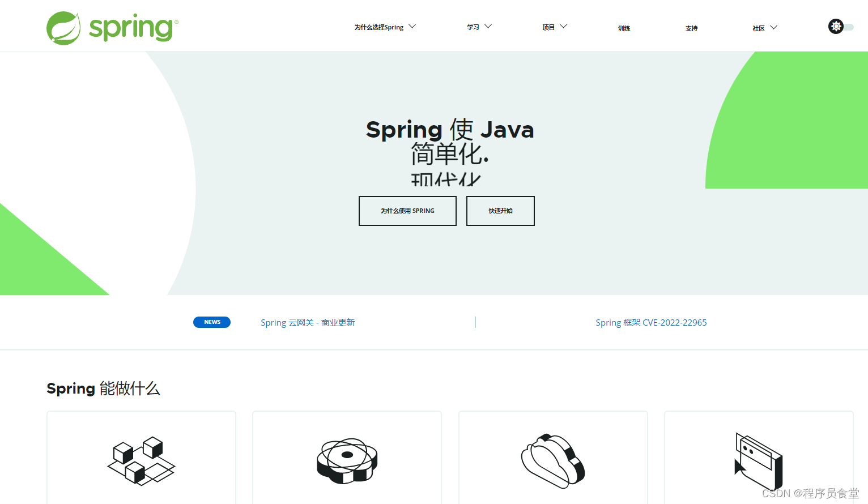Open the Spring 云网关 - 商业更新 link
Viewport: 868px width, 504px height.
308,322
